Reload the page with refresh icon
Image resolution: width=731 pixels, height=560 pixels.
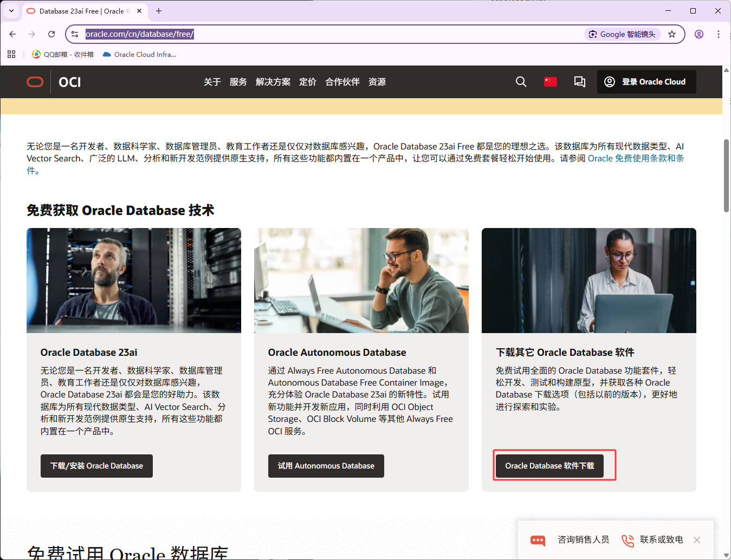click(51, 34)
